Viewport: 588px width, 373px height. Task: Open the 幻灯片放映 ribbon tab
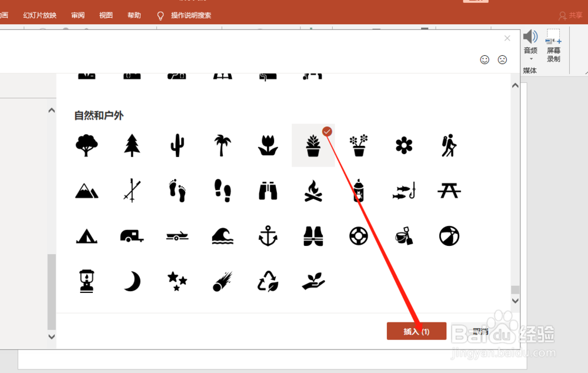40,15
